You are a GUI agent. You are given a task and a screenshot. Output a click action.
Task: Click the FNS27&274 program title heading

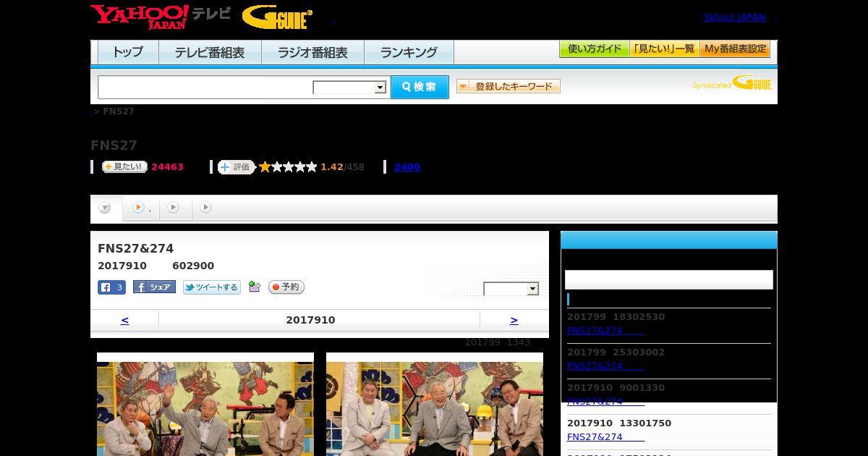(136, 248)
